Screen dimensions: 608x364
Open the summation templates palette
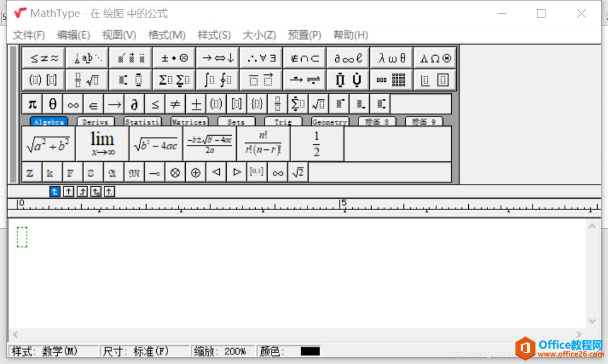click(x=174, y=80)
